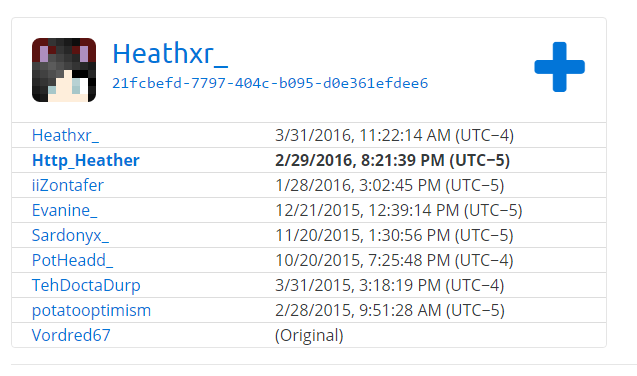Select the UUID 21fcbefd-7797-404c-b095-d0e361efdee6
637x376 pixels.
click(x=270, y=83)
